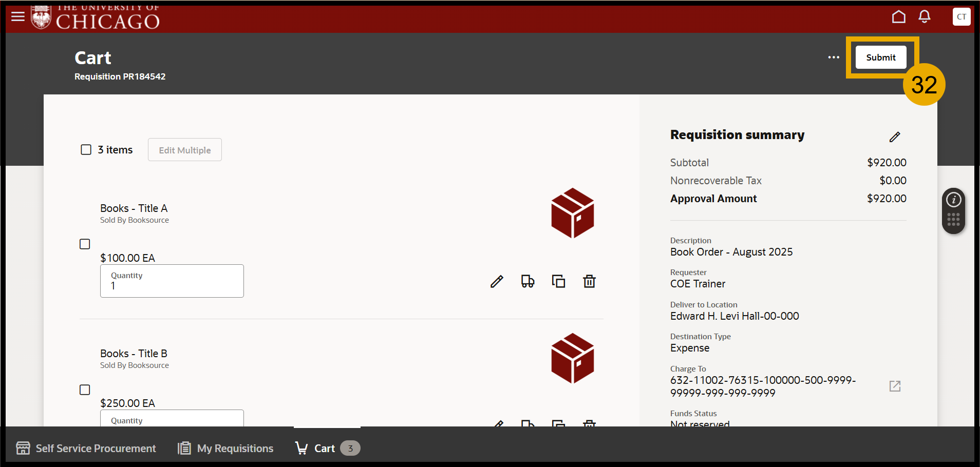Open the grid dots widget icon
980x467 pixels.
point(954,220)
